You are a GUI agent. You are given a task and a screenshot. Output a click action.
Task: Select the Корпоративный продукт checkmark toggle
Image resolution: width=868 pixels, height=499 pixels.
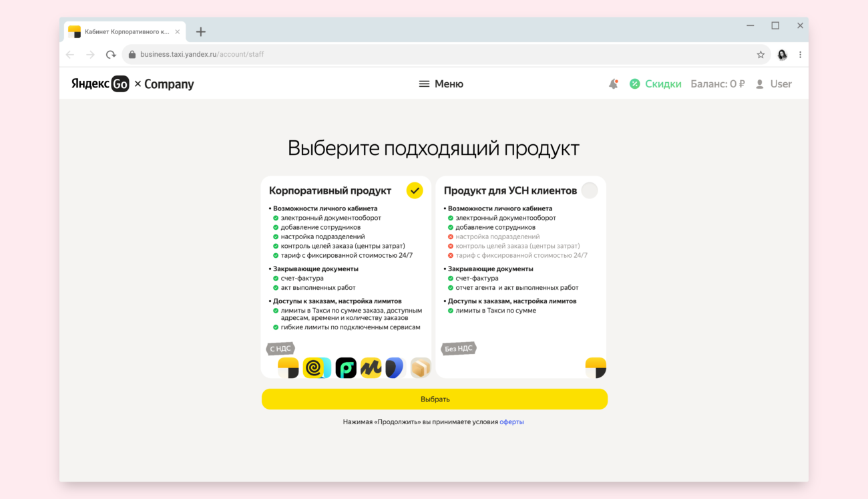(x=415, y=190)
